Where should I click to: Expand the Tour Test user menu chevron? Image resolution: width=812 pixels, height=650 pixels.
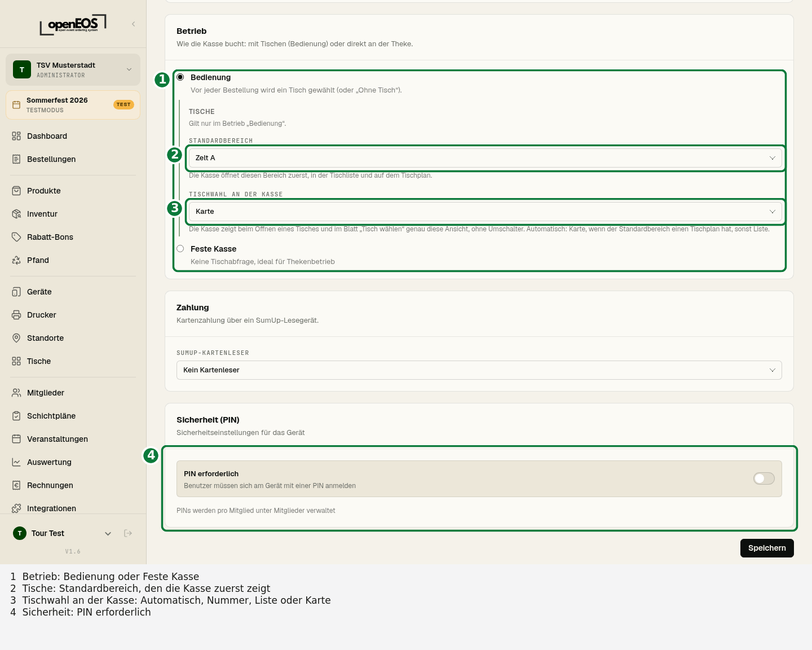pyautogui.click(x=108, y=533)
